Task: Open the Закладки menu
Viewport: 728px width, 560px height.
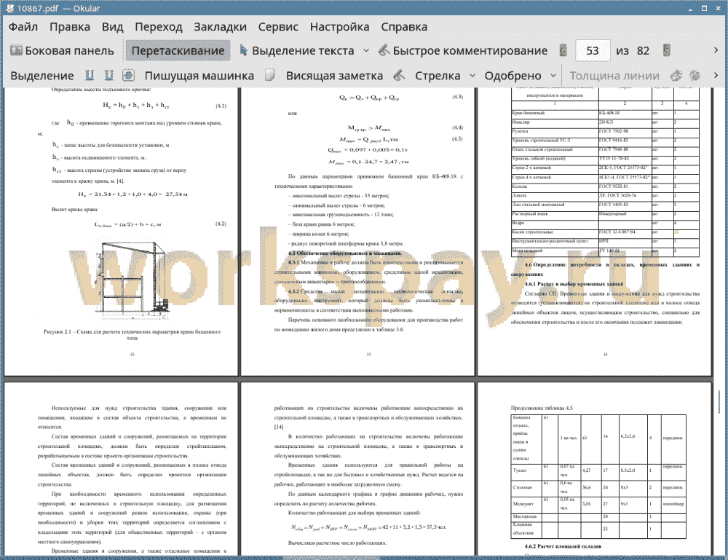Action: point(220,27)
